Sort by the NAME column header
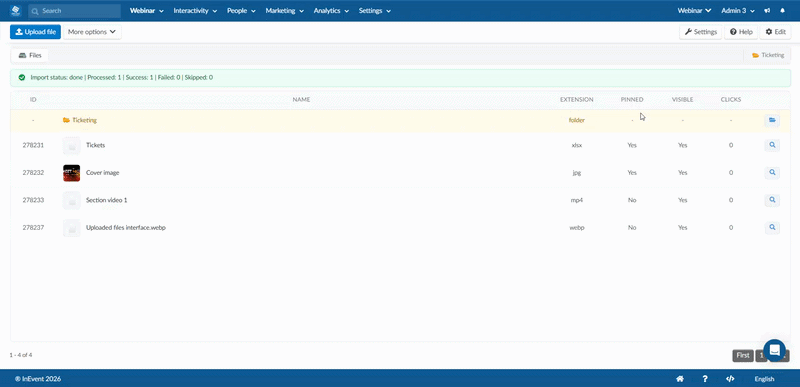The image size is (800, 387). click(x=301, y=99)
